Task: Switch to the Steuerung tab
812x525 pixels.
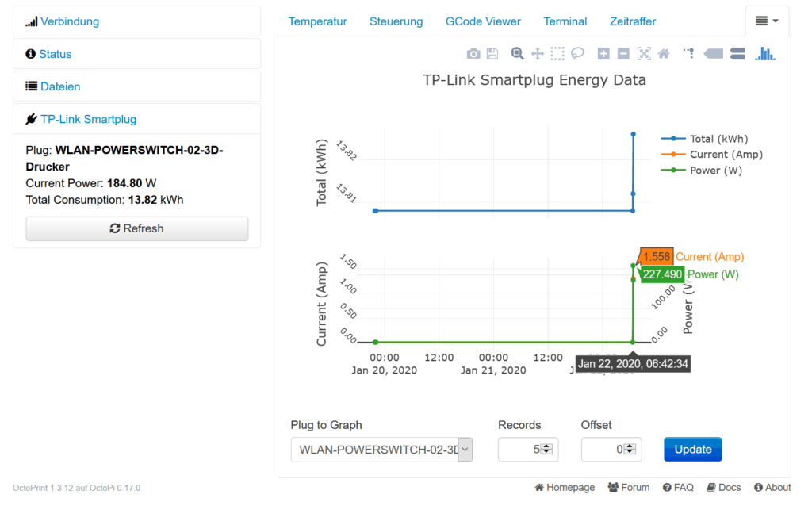Action: point(396,21)
